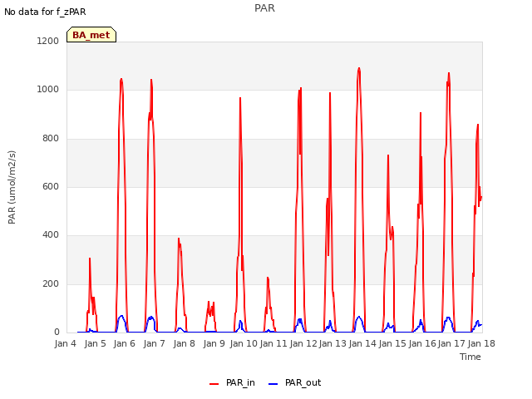Click the Jan 8 x-axis label

click(185, 343)
